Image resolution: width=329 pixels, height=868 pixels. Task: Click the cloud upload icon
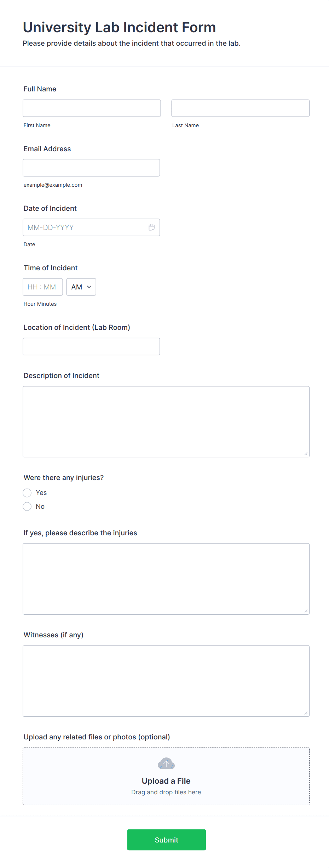[x=166, y=763]
